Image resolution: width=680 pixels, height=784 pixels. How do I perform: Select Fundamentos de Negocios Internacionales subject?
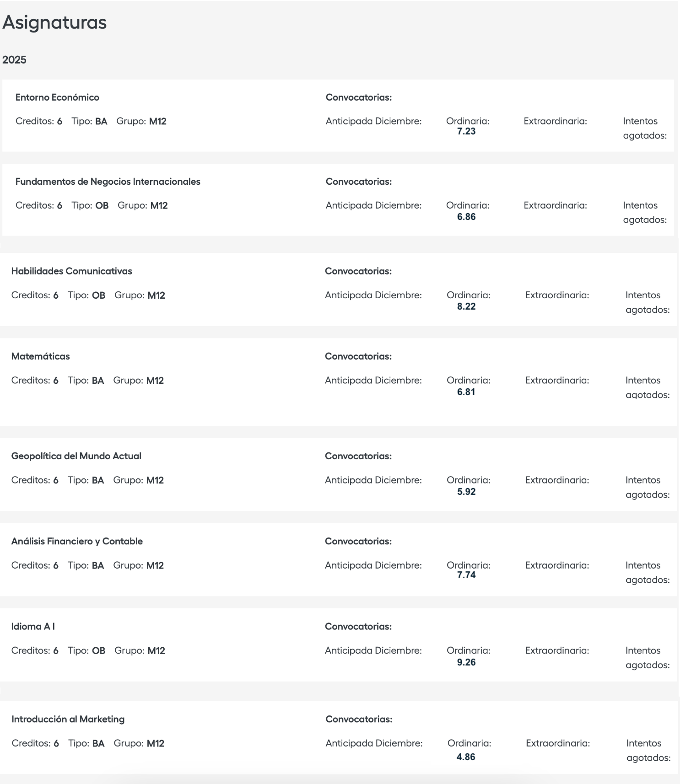click(108, 182)
